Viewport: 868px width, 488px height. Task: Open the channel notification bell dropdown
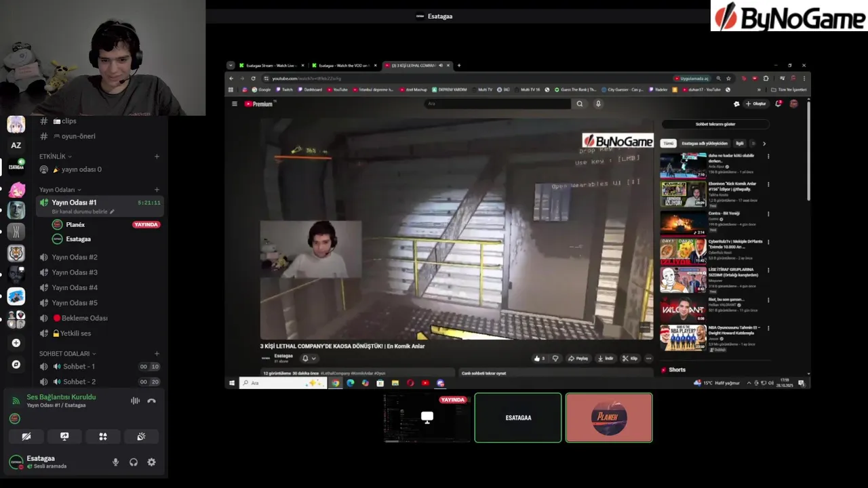pyautogui.click(x=309, y=359)
